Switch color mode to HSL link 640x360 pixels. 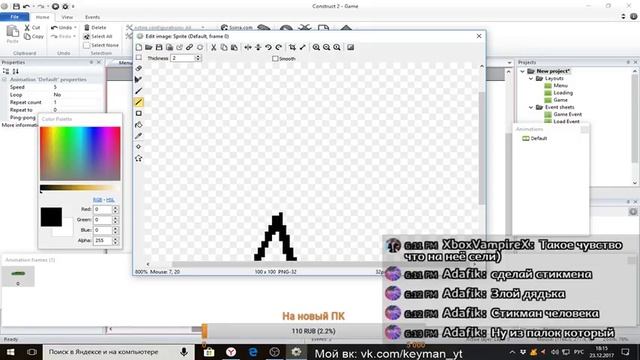click(x=110, y=200)
